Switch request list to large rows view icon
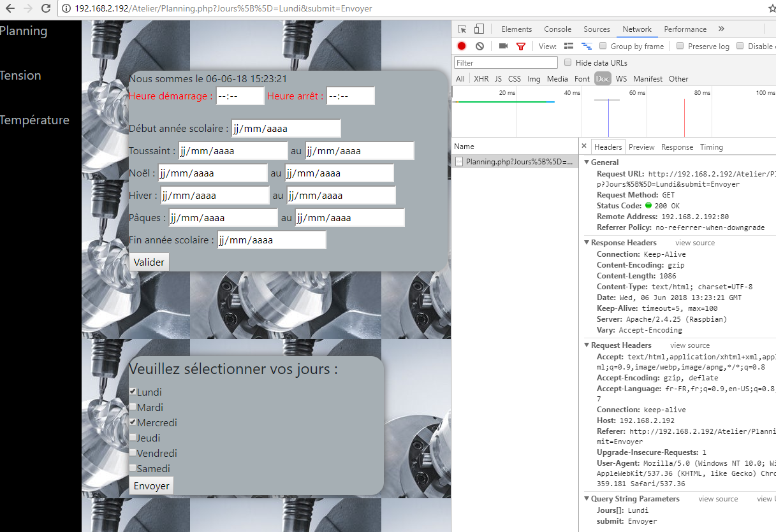 point(569,46)
